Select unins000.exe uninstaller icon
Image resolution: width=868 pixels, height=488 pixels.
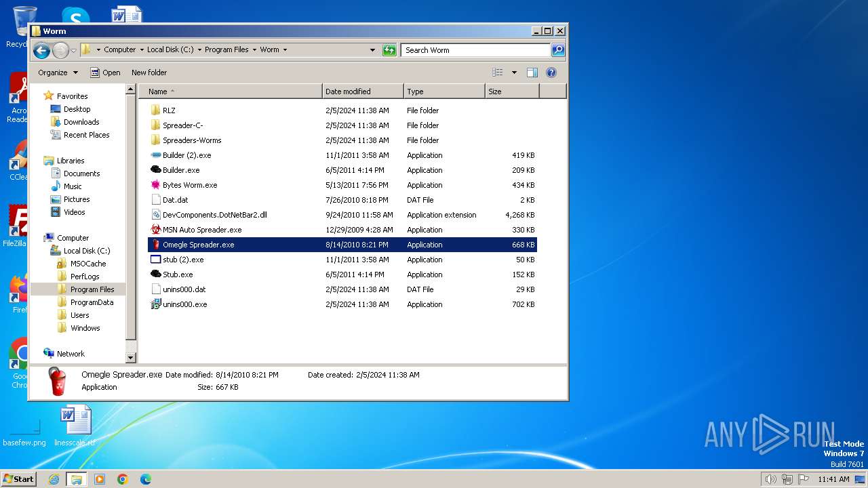(x=155, y=304)
